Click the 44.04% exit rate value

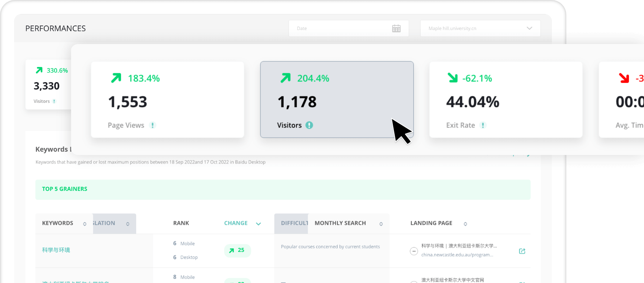[x=473, y=102]
